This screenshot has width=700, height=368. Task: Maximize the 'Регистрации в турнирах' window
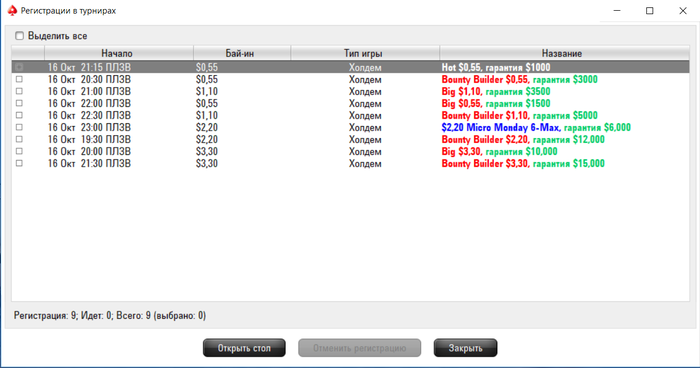(x=650, y=11)
